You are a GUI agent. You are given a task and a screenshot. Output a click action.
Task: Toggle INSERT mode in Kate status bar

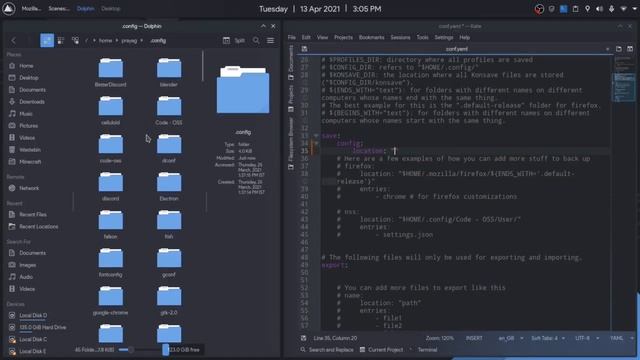coord(474,338)
